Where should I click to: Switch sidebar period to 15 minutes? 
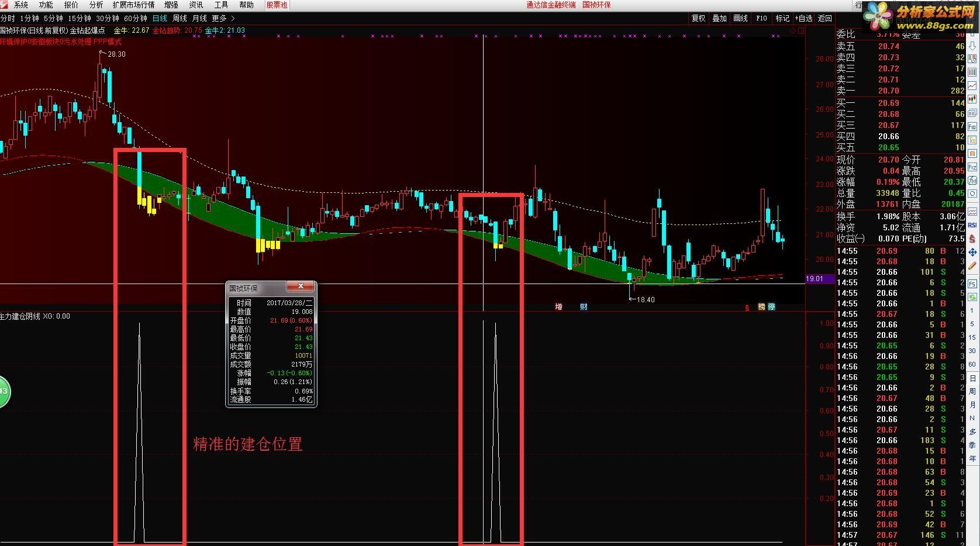pyautogui.click(x=972, y=337)
